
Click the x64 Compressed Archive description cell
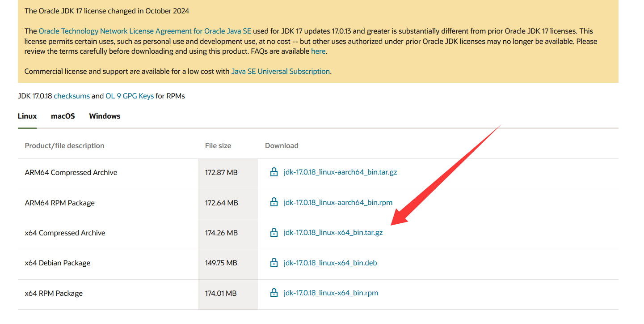coord(65,233)
